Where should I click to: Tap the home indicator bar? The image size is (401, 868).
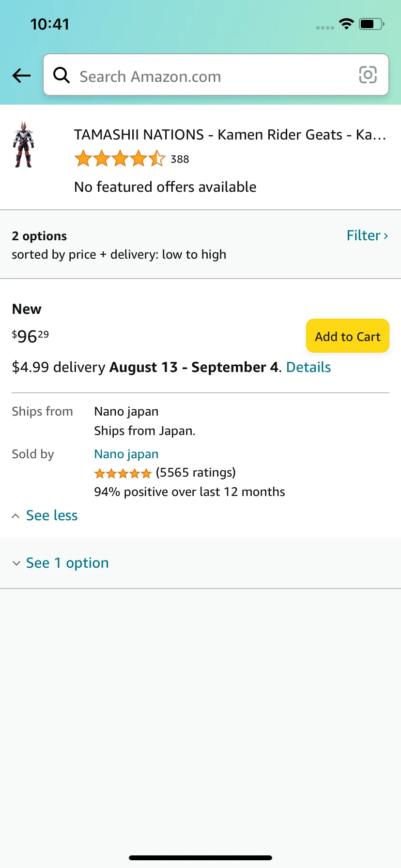point(200,857)
